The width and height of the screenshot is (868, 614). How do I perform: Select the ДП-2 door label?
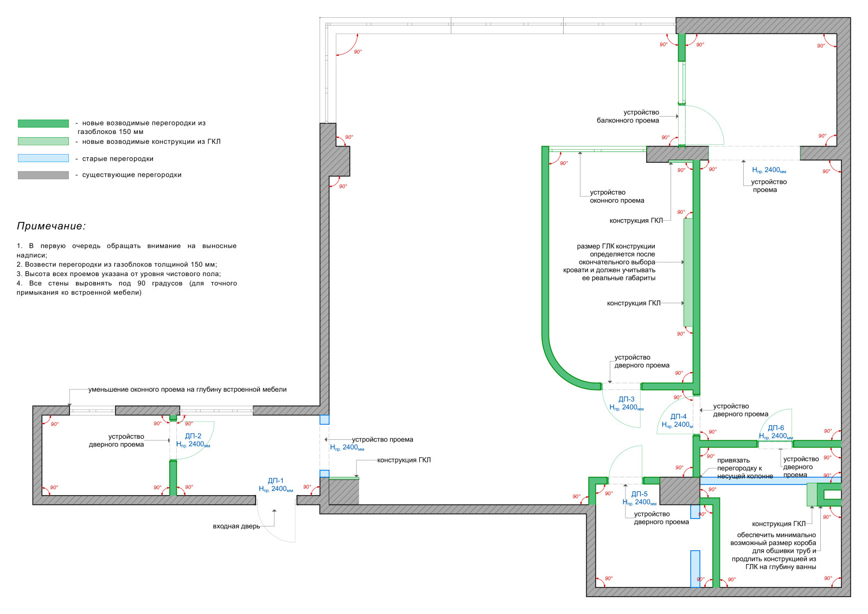[193, 436]
